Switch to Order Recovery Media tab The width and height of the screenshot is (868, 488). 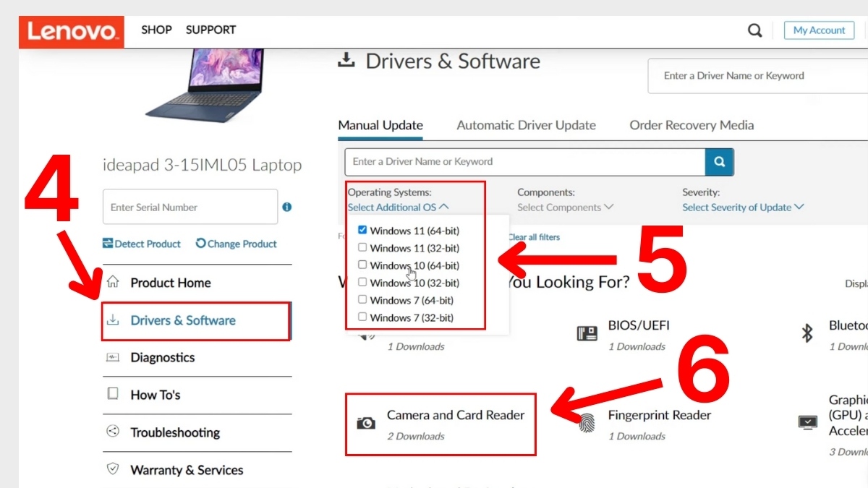(692, 125)
